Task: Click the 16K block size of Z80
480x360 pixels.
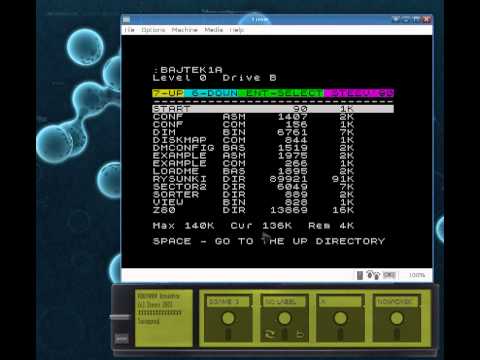Action: [343, 210]
